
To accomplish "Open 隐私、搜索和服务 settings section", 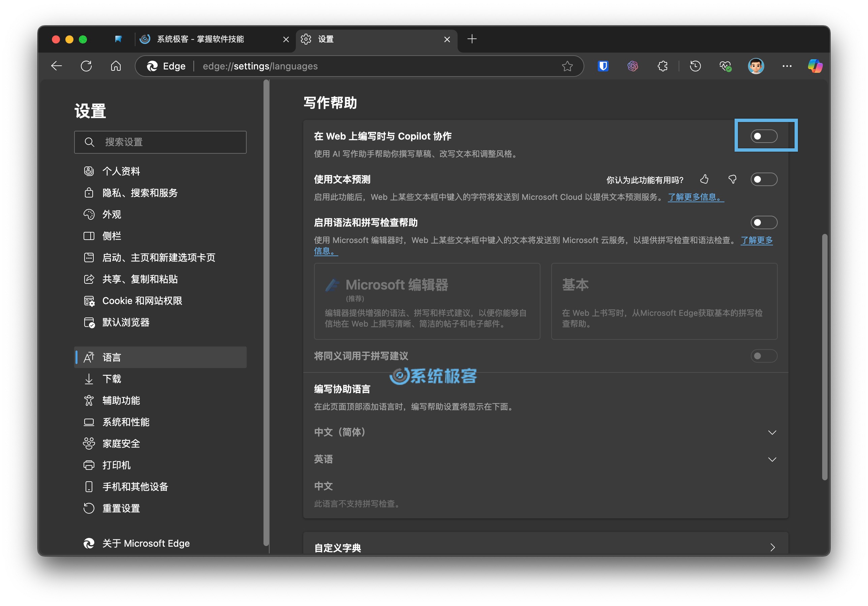I will click(160, 193).
